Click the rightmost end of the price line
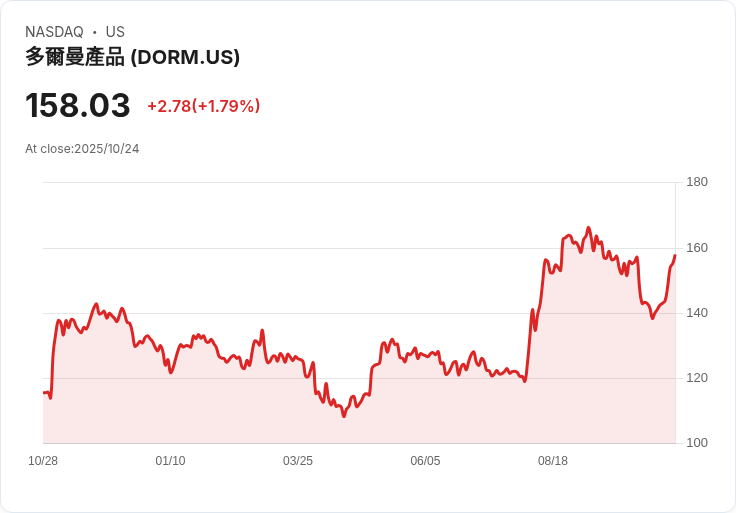736x513 pixels. pos(675,255)
